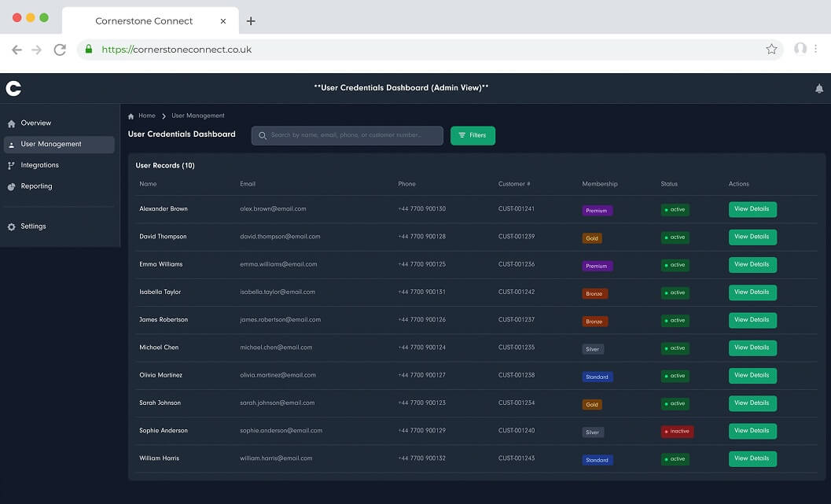This screenshot has width=831, height=504.
Task: Click the Settings gear icon
Action: pos(11,226)
